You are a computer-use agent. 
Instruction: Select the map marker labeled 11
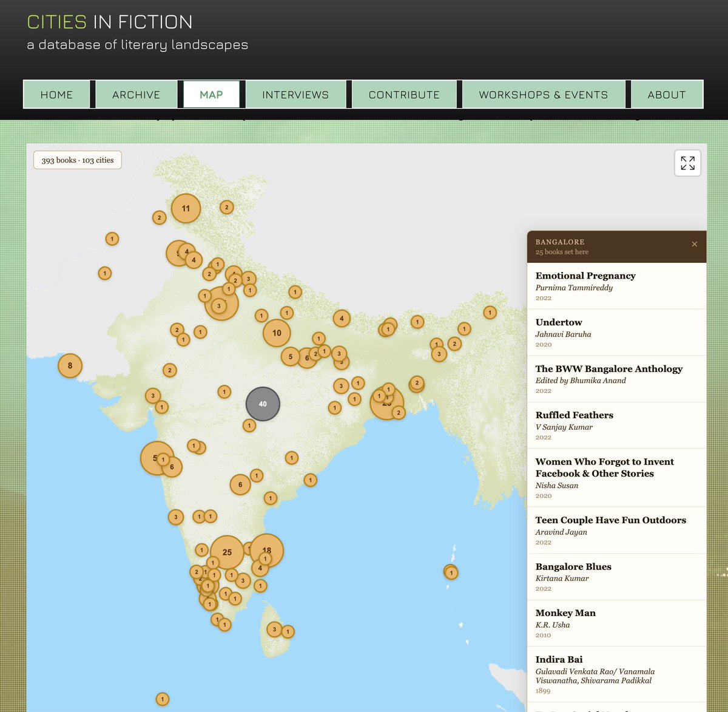pyautogui.click(x=186, y=208)
